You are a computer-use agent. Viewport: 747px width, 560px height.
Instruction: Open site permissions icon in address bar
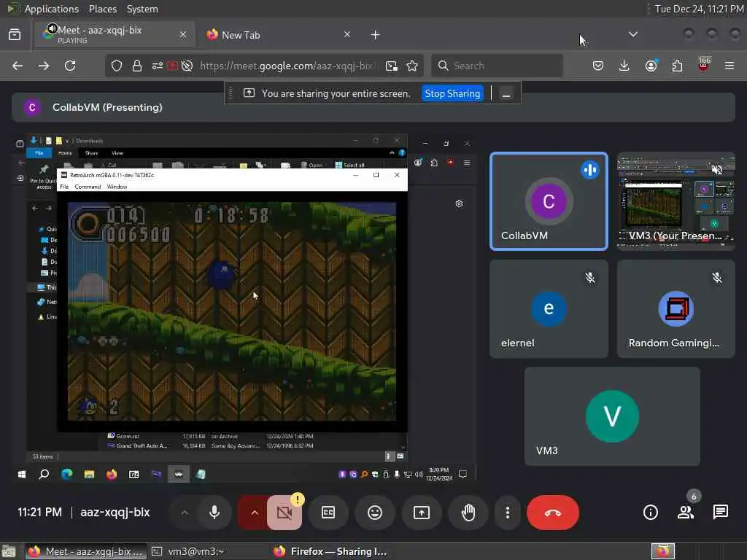(158, 66)
